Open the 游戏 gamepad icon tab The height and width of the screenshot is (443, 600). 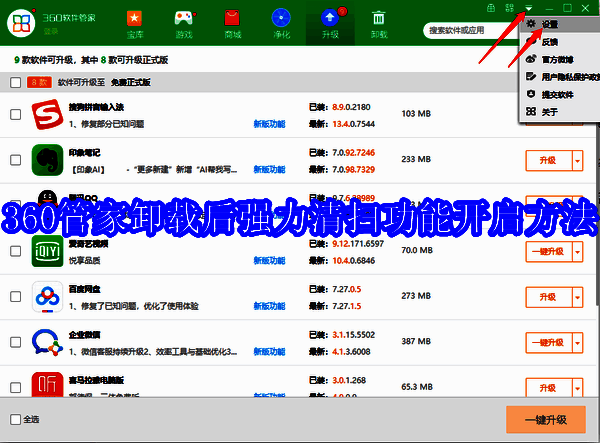pyautogui.click(x=184, y=24)
